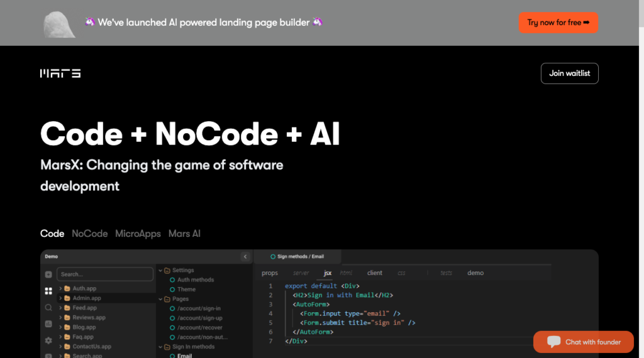Click the ContactUs.app folder icon

(67, 347)
